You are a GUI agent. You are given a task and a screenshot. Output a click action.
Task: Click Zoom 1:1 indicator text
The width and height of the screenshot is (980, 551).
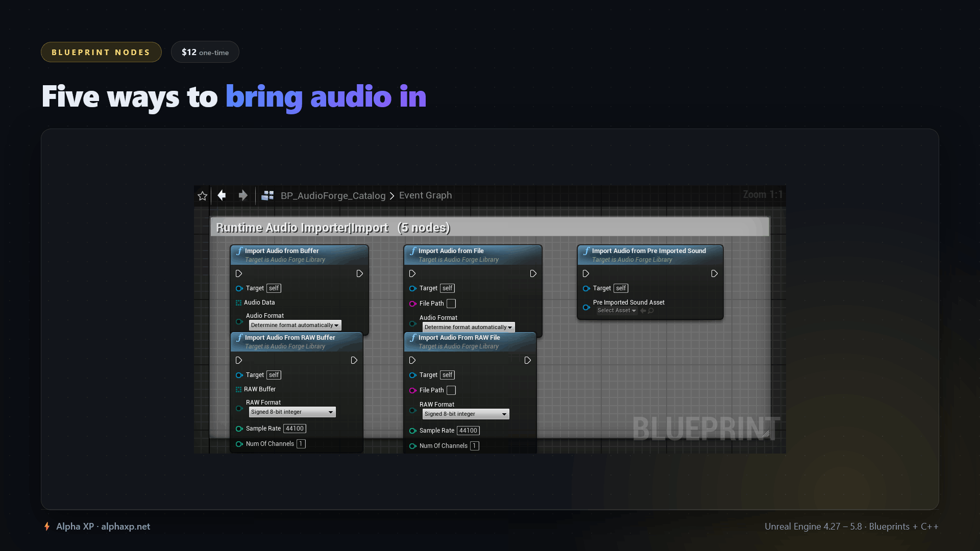pyautogui.click(x=763, y=195)
